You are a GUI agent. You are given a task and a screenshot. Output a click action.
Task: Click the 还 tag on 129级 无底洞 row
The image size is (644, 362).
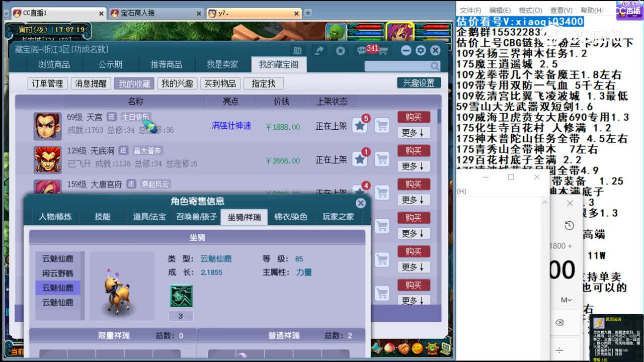[123, 150]
